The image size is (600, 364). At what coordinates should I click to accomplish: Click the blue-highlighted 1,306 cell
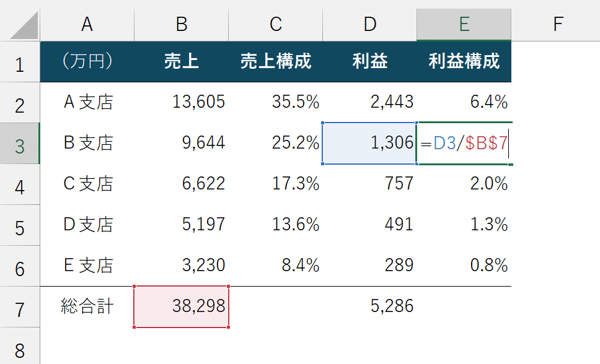[x=369, y=144]
